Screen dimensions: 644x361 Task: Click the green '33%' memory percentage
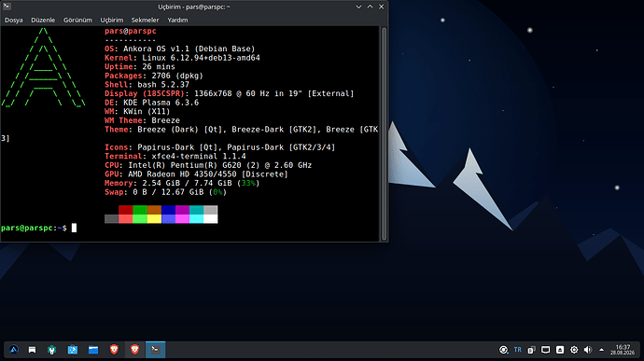pos(248,183)
